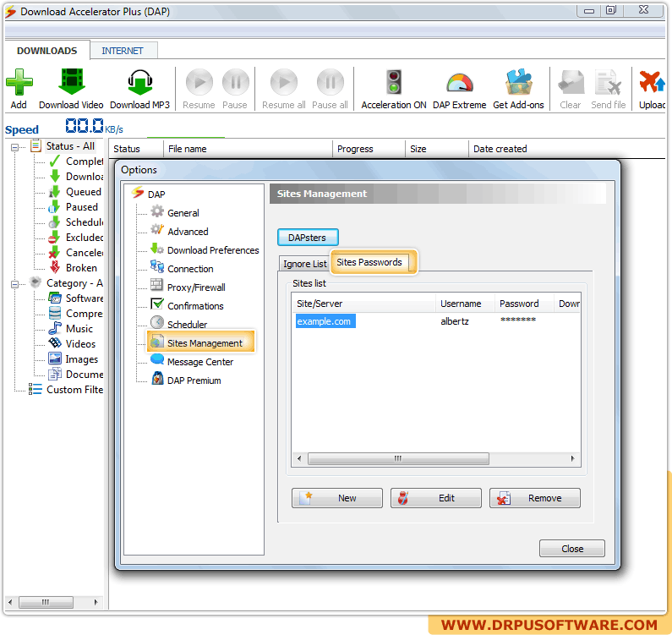
Task: Sort by Username column header
Action: click(x=465, y=304)
